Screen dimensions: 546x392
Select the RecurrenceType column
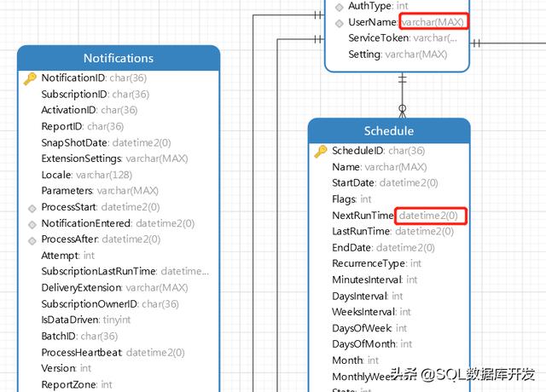pyautogui.click(x=377, y=263)
